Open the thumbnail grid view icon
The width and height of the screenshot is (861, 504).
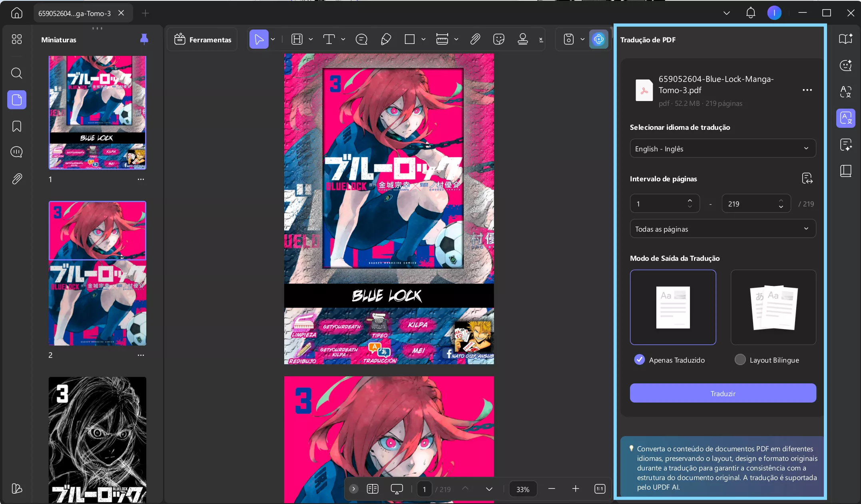(16, 39)
